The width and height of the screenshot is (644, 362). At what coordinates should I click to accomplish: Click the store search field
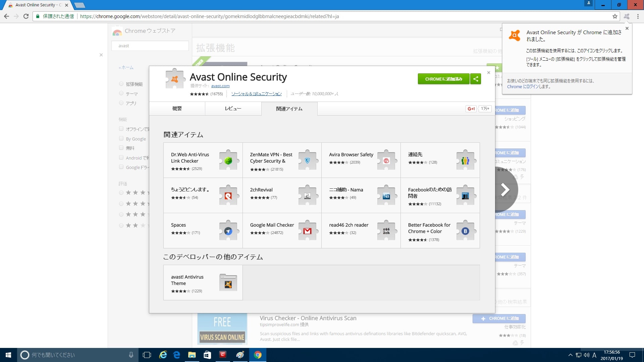coord(150,46)
